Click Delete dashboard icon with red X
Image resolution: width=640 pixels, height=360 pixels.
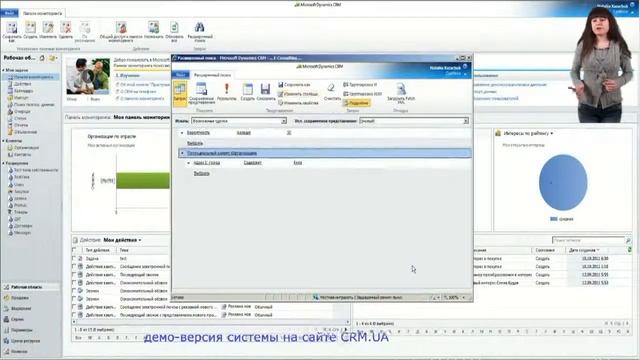click(x=66, y=28)
